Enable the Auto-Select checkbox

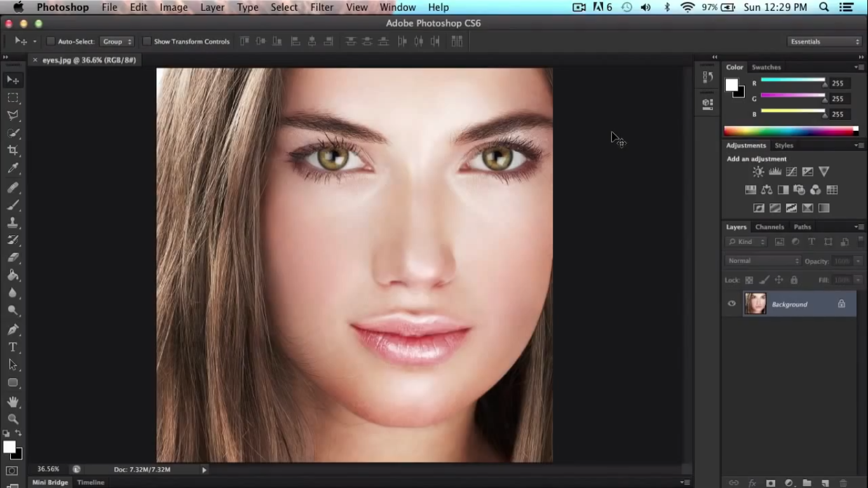[x=50, y=41]
